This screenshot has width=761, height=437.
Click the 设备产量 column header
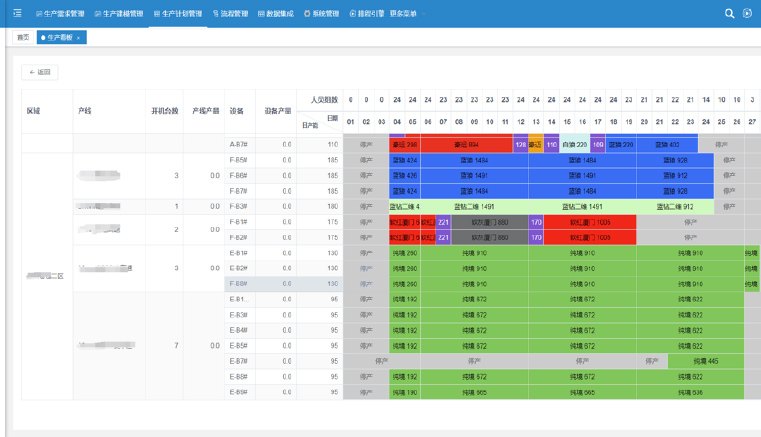pos(278,111)
